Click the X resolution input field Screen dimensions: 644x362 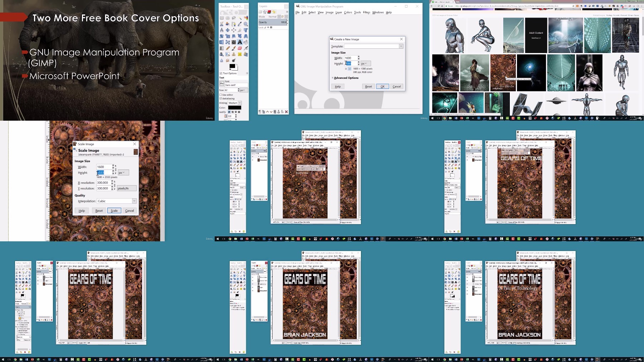(x=104, y=183)
